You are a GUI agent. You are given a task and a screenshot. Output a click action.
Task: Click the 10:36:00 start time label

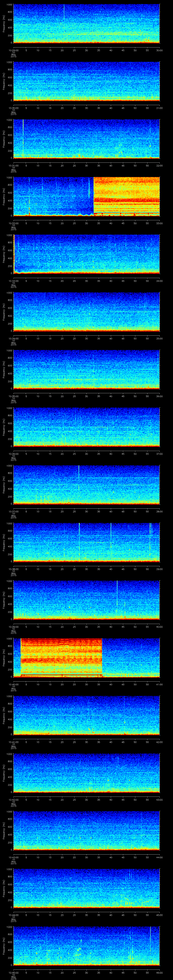(x=13, y=454)
